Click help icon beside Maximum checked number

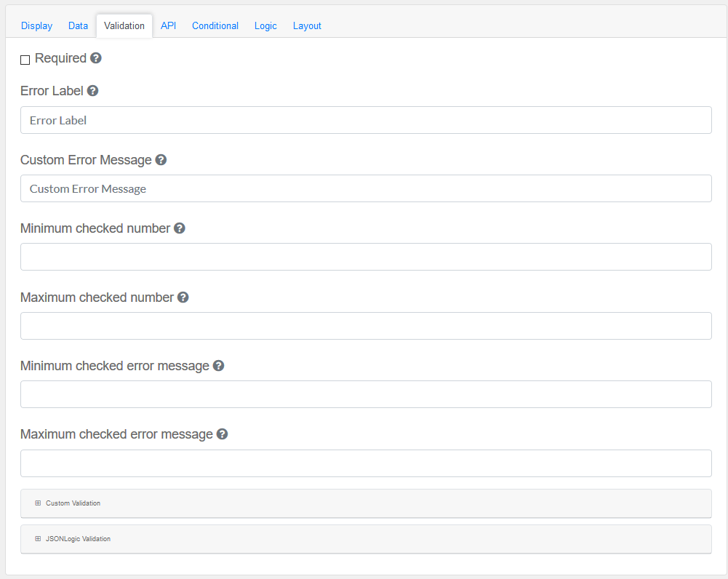pos(183,298)
